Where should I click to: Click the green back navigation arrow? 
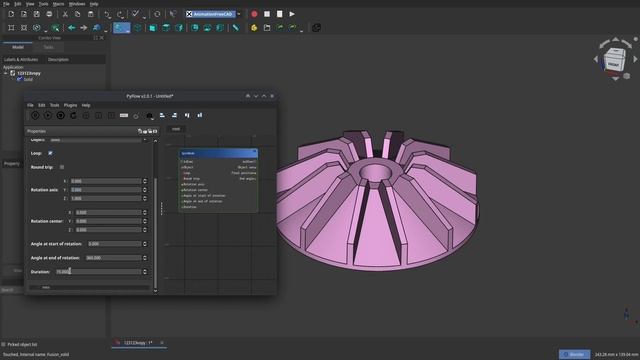[71, 28]
